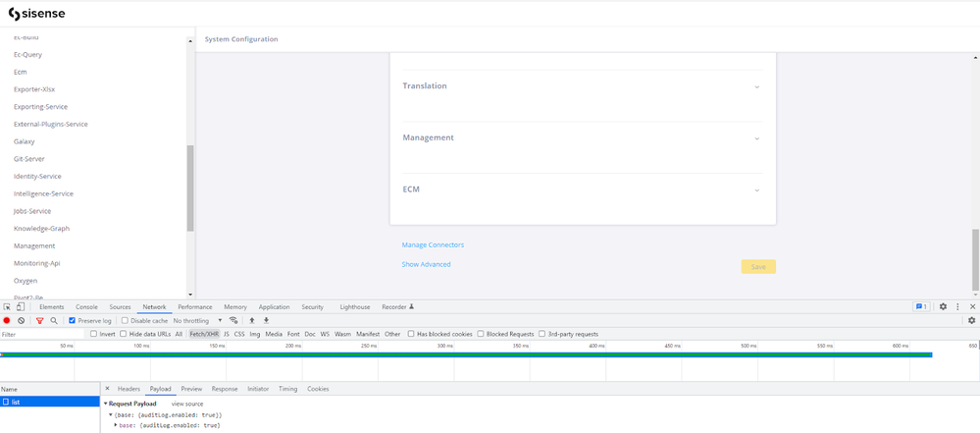This screenshot has height=433, width=980.
Task: Click the network filter funnel icon
Action: (39, 321)
